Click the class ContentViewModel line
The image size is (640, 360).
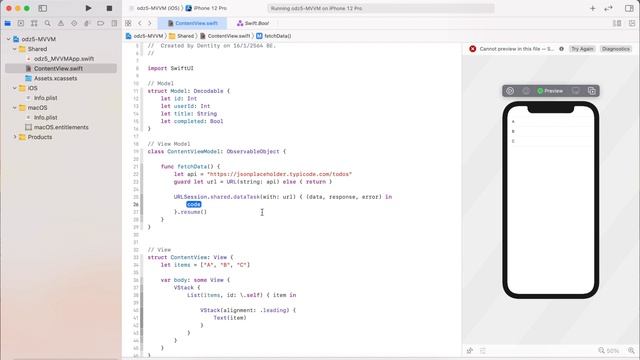pos(217,151)
